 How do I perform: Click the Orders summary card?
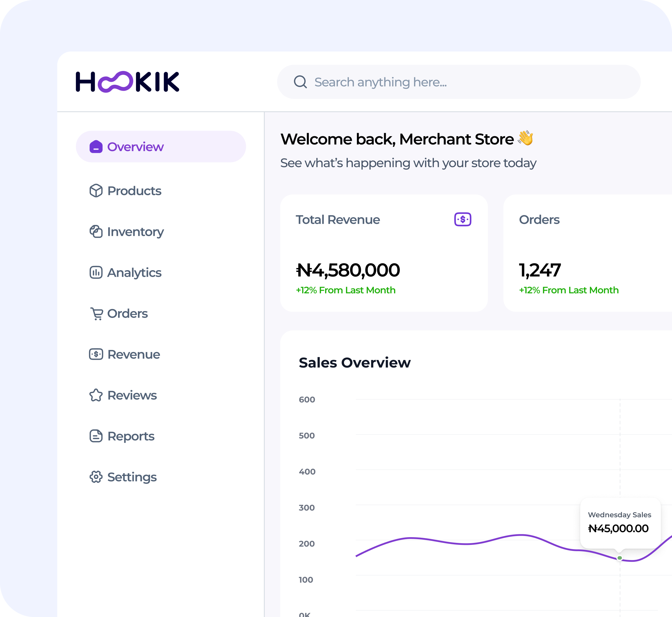tap(588, 253)
